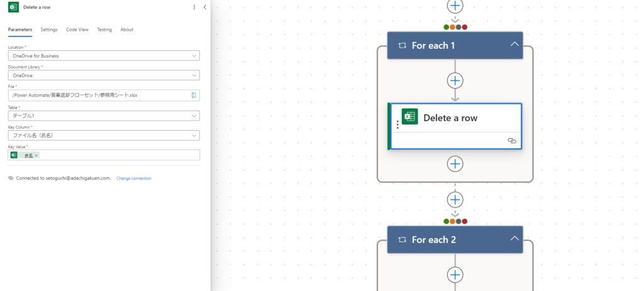Click the run-after dots above For each 1
The width and height of the screenshot is (644, 291).
(x=455, y=27)
